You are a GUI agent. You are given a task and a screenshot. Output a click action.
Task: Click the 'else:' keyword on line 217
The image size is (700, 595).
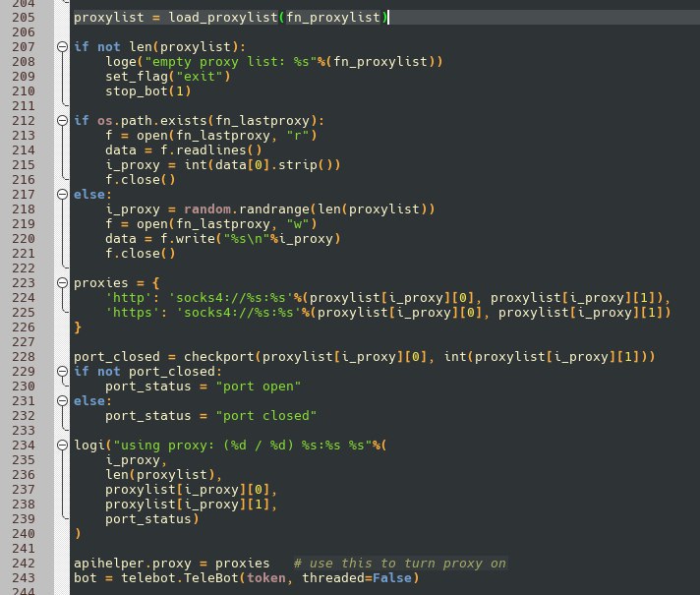click(x=92, y=195)
